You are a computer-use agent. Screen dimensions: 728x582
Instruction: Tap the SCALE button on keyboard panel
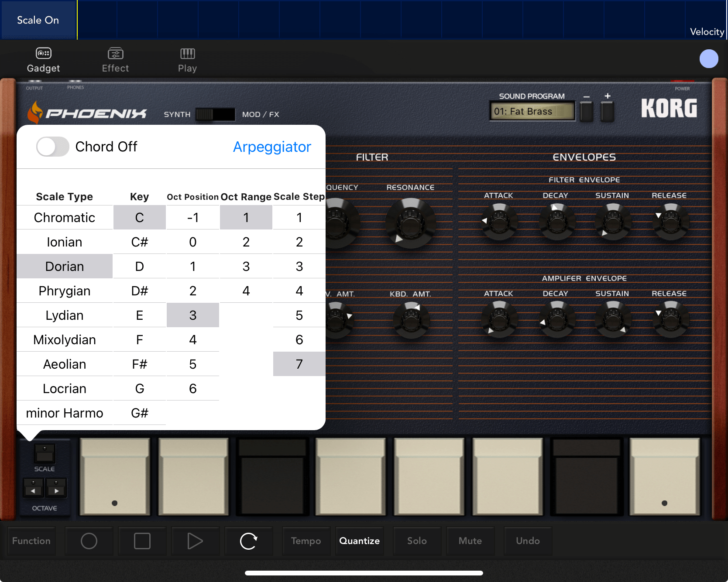(45, 454)
